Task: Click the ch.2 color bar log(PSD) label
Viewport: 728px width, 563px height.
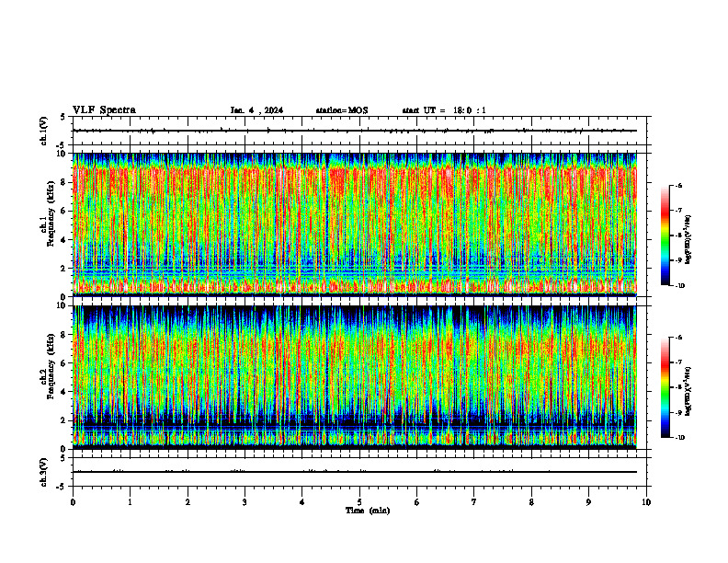Action: pos(688,391)
